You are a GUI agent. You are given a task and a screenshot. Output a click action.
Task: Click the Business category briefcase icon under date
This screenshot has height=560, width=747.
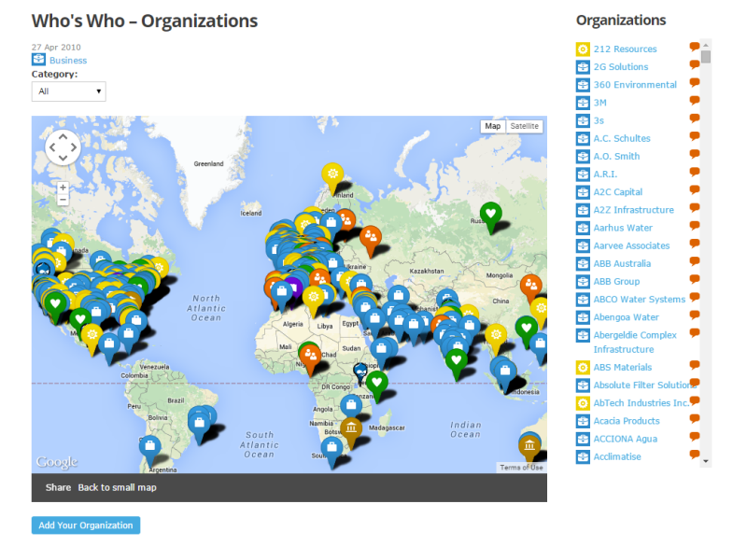pos(38,60)
